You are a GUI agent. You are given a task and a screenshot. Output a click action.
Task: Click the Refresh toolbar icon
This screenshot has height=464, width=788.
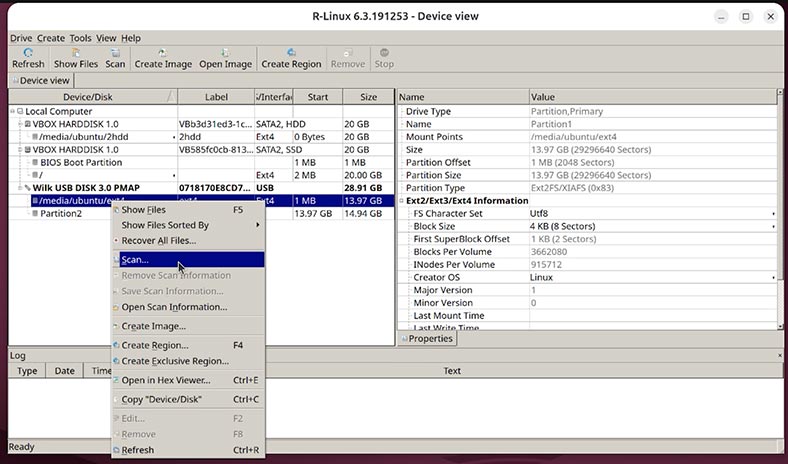pos(28,52)
